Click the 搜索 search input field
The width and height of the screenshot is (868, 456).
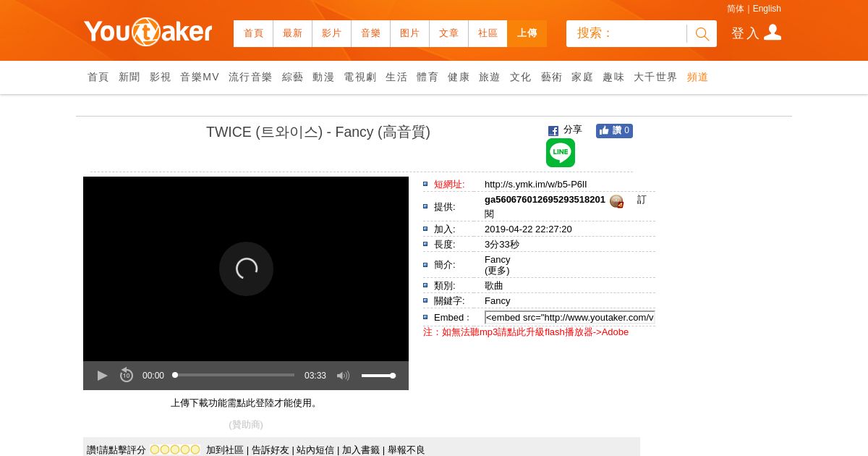[626, 33]
